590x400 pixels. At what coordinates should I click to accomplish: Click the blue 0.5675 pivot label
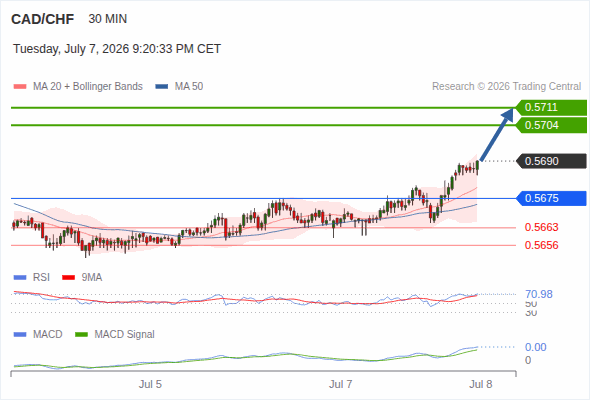551,198
